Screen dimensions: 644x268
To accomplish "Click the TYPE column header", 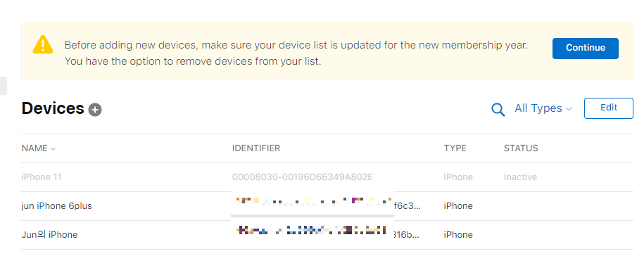I will (455, 148).
